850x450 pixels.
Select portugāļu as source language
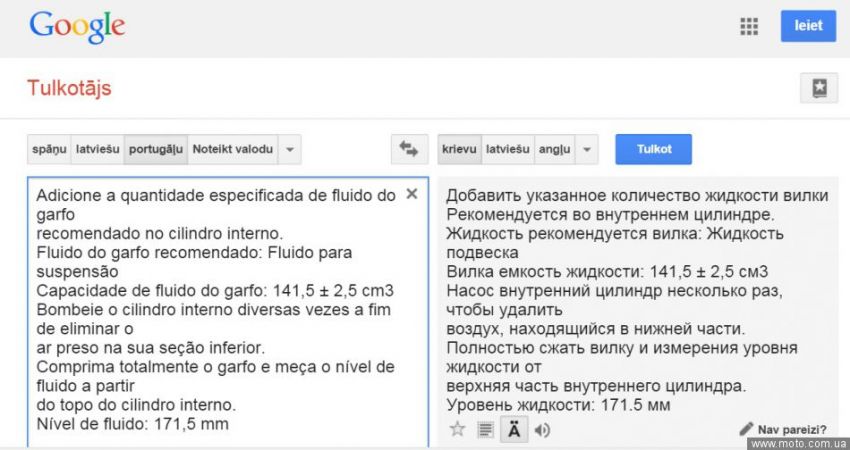(156, 149)
